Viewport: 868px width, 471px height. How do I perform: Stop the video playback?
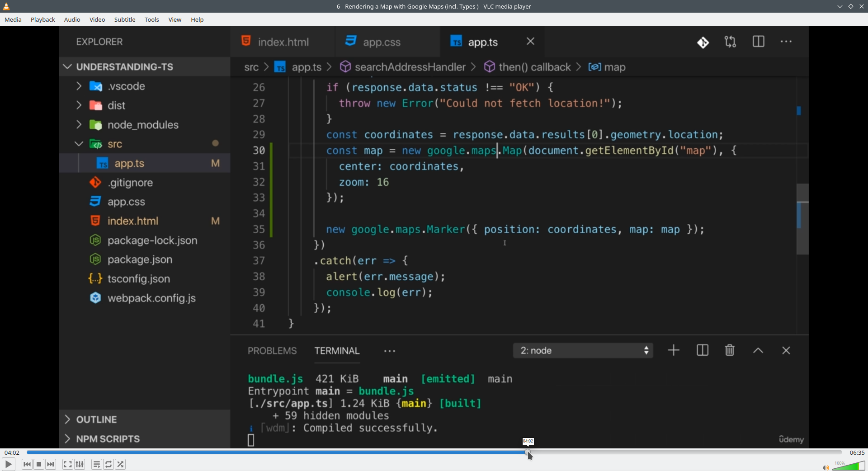(39, 464)
